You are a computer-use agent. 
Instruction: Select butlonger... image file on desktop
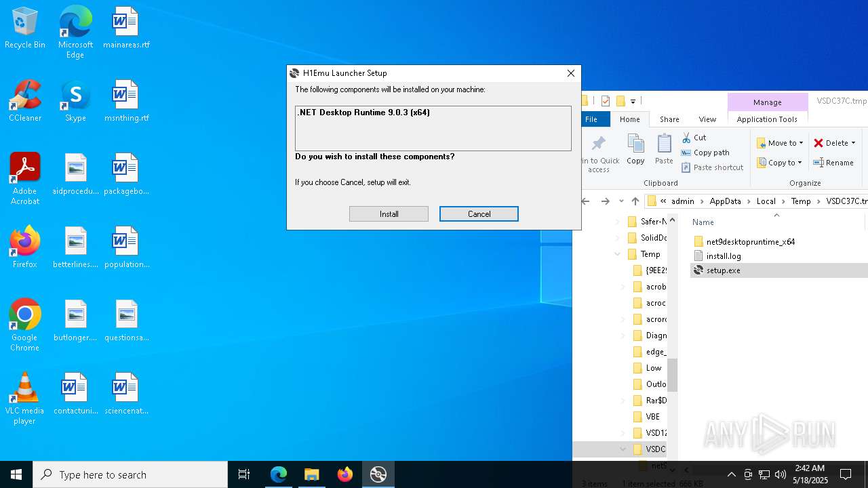pos(75,321)
